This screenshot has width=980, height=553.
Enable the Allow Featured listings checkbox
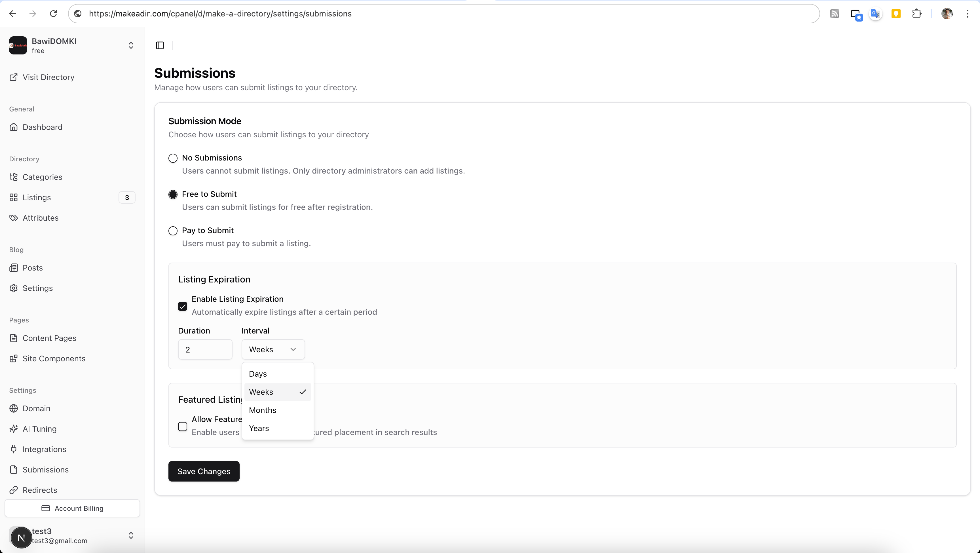tap(183, 427)
